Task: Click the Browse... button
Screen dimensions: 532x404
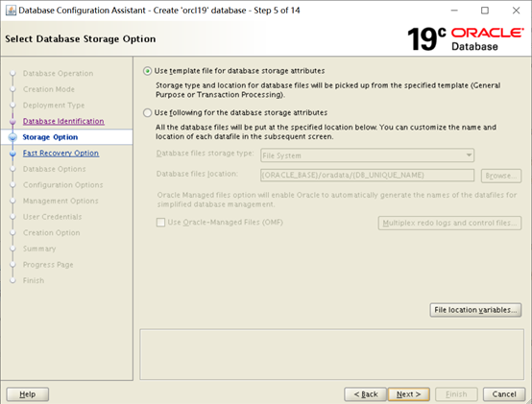Action: pyautogui.click(x=500, y=176)
